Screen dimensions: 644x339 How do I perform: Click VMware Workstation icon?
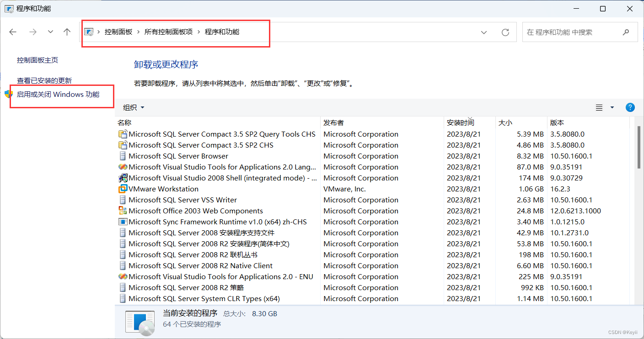pyautogui.click(x=123, y=189)
